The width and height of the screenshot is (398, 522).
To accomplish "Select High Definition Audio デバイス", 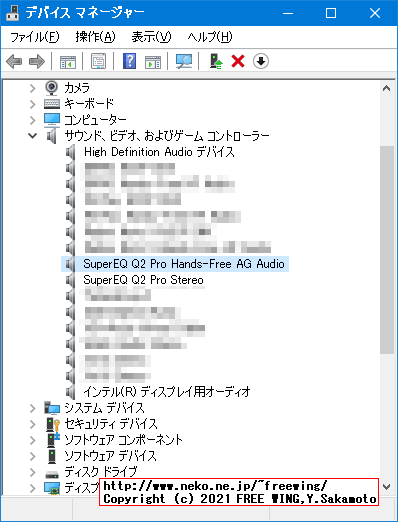I will (159, 152).
